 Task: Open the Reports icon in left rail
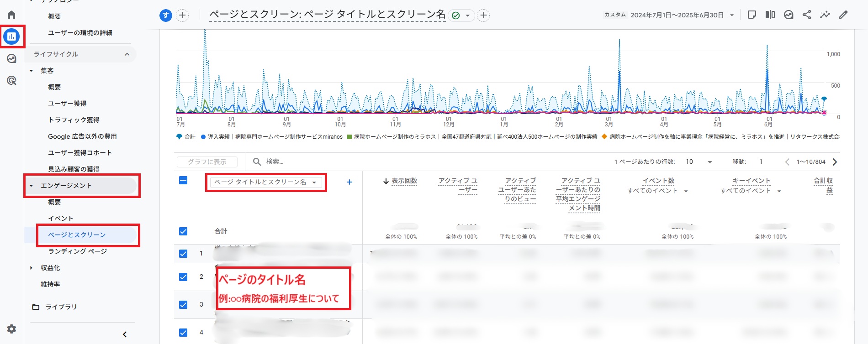pyautogui.click(x=11, y=36)
